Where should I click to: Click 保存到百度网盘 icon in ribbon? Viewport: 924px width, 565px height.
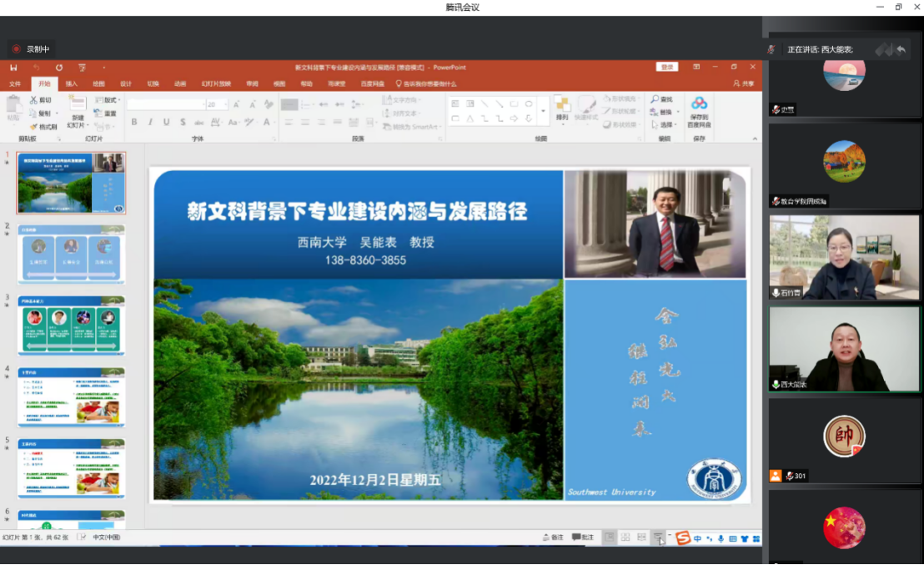tap(699, 108)
